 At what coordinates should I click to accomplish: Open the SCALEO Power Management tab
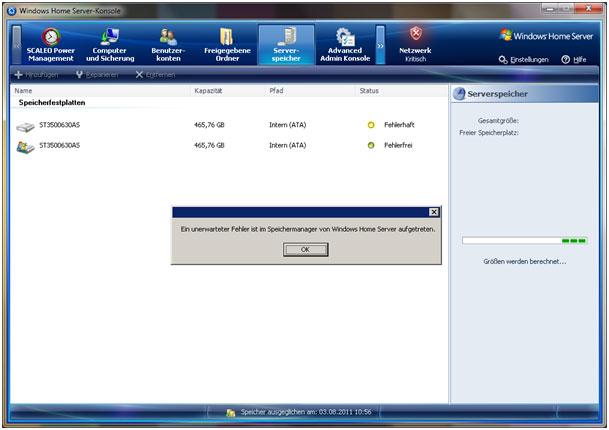50,45
